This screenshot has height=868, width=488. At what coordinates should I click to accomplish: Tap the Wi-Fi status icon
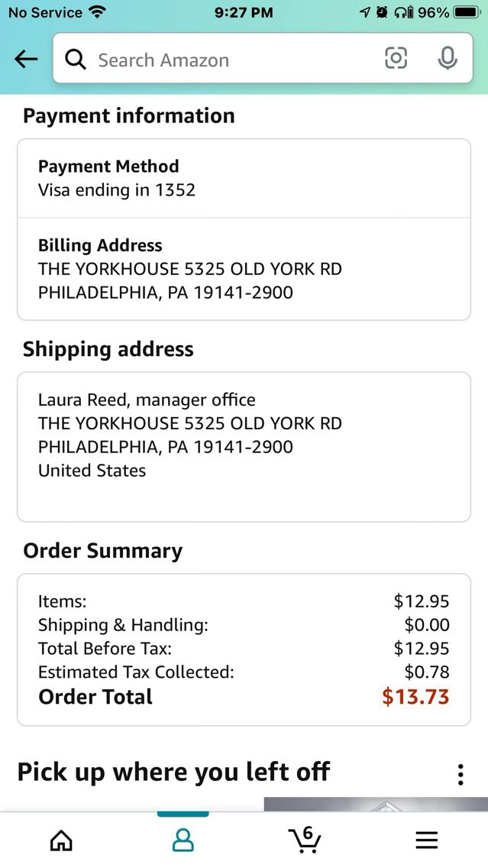(x=96, y=12)
